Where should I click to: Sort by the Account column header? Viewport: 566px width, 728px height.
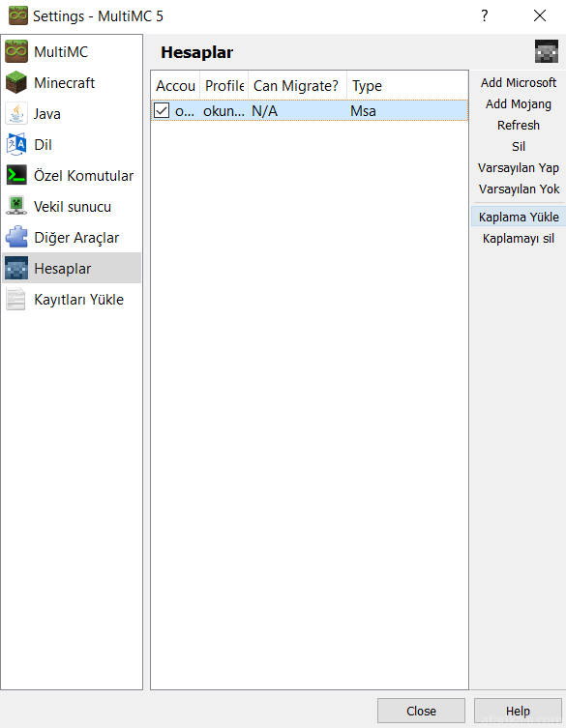(175, 85)
